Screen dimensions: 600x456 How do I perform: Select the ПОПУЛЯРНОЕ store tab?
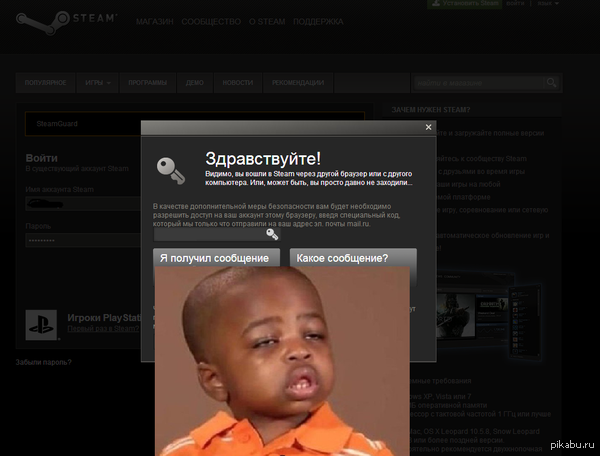pos(45,83)
